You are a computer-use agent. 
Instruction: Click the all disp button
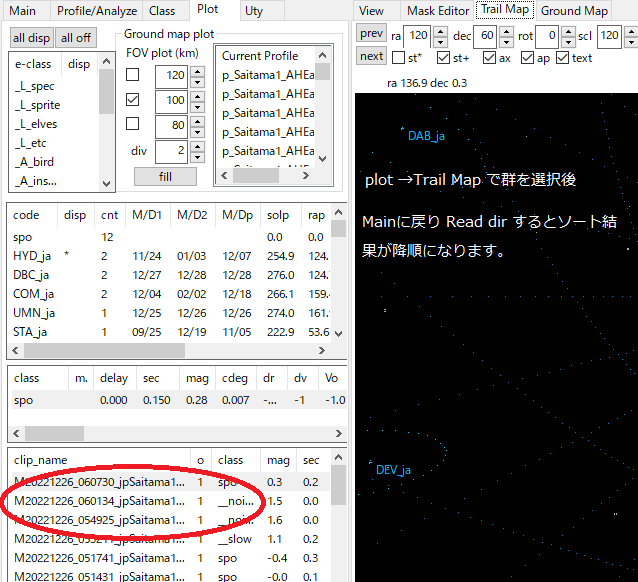(x=31, y=38)
